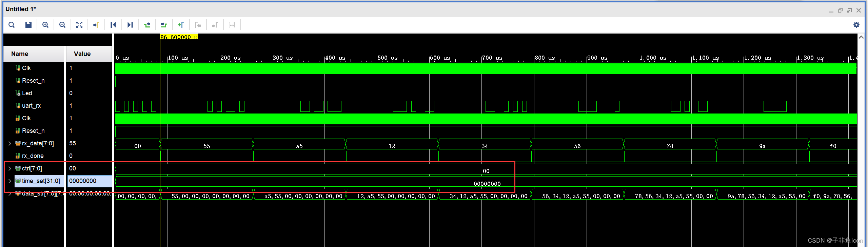This screenshot has width=868, height=247.
Task: Select the Clk signal above Led's Reset_n
Action: (26, 68)
